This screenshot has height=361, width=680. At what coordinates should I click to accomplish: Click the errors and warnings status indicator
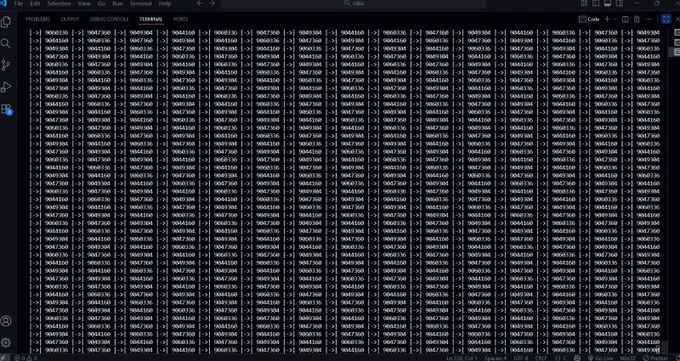pos(26,358)
